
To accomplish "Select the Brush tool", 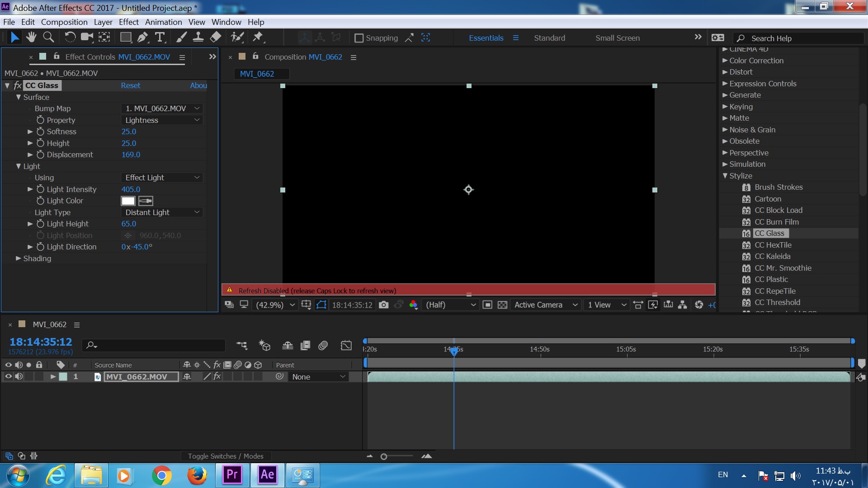I will (x=181, y=38).
